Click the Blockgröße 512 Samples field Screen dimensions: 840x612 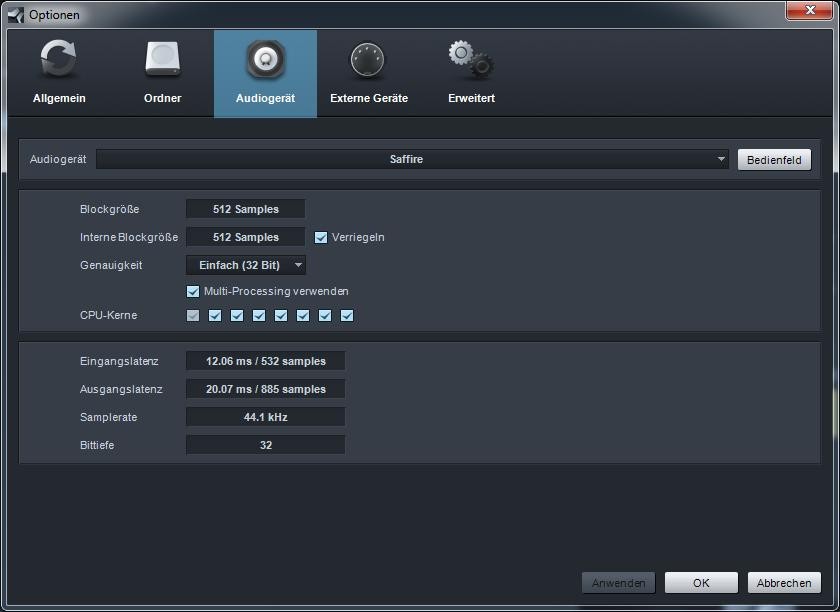click(245, 209)
